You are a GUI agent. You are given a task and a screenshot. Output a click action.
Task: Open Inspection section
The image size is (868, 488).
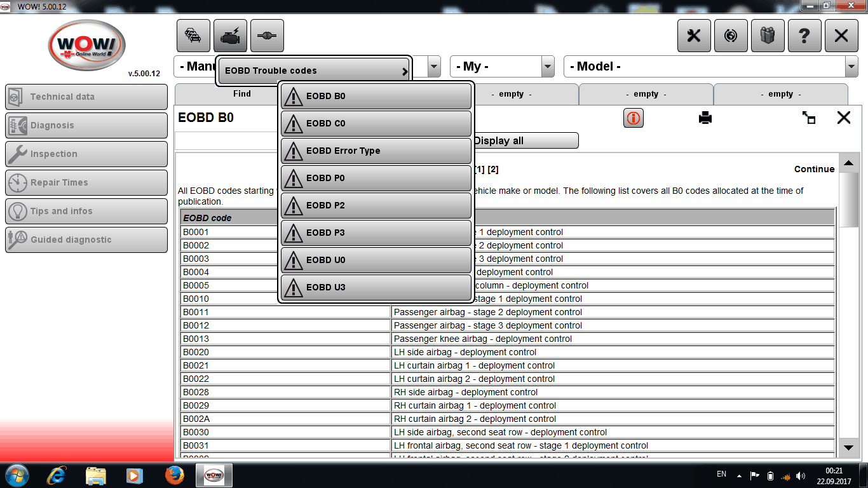click(x=86, y=154)
